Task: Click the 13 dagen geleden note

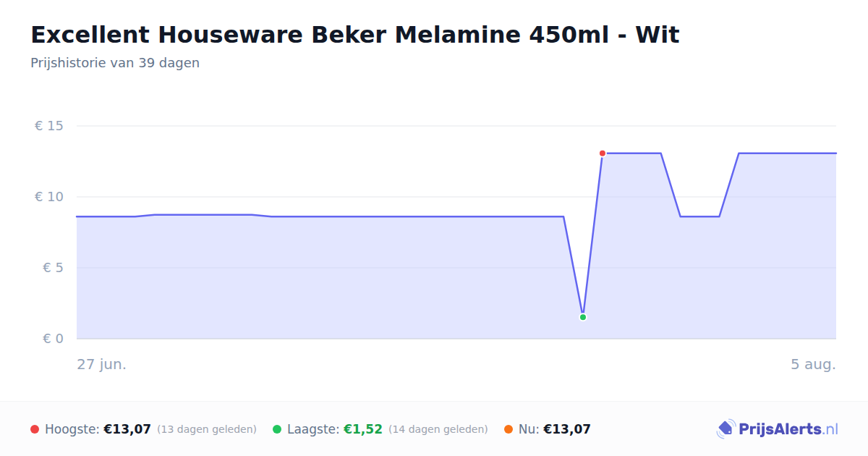Action: (207, 429)
